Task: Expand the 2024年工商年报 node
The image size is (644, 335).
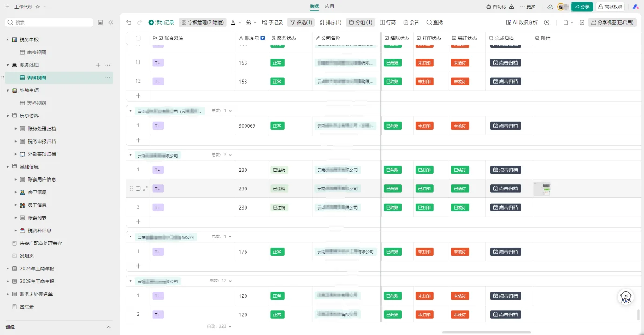Action: [8, 269]
